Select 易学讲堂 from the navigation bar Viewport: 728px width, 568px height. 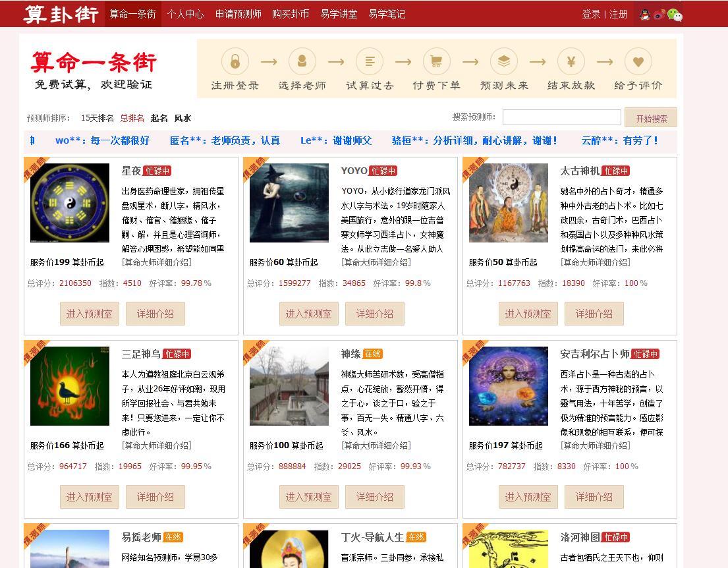[339, 13]
